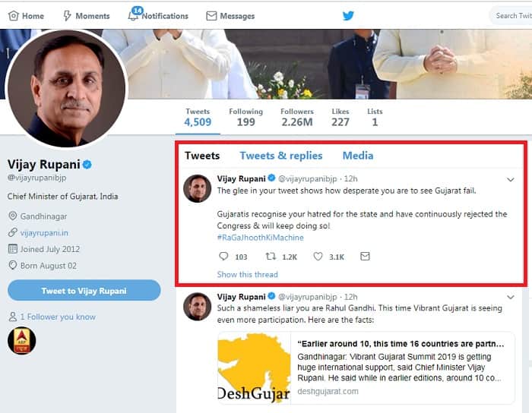Open Show this thread link
Image resolution: width=532 pixels, height=413 pixels.
click(x=247, y=274)
